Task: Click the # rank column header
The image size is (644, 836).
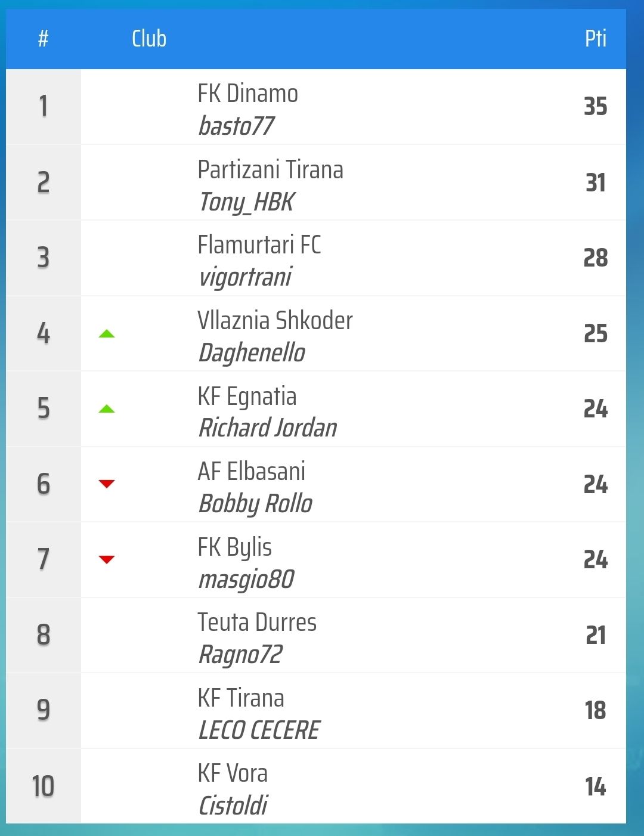Action: pos(43,39)
